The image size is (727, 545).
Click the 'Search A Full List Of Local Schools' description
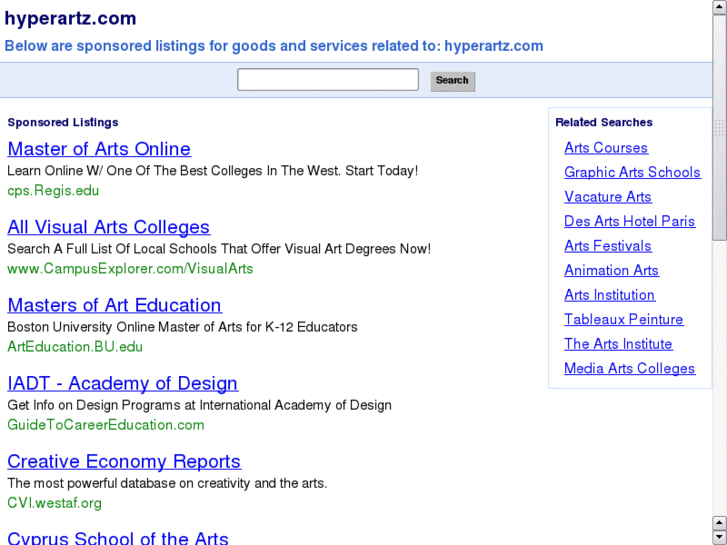coord(219,249)
